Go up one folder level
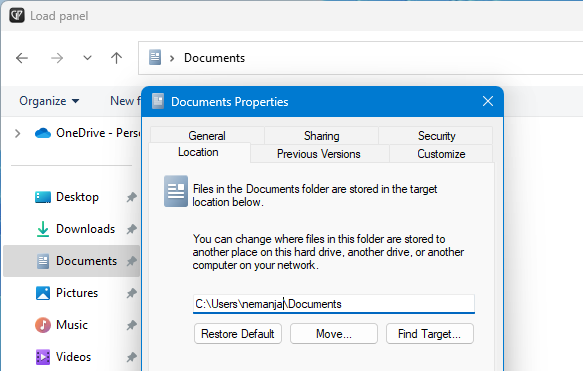This screenshot has height=371, width=583. pos(116,58)
